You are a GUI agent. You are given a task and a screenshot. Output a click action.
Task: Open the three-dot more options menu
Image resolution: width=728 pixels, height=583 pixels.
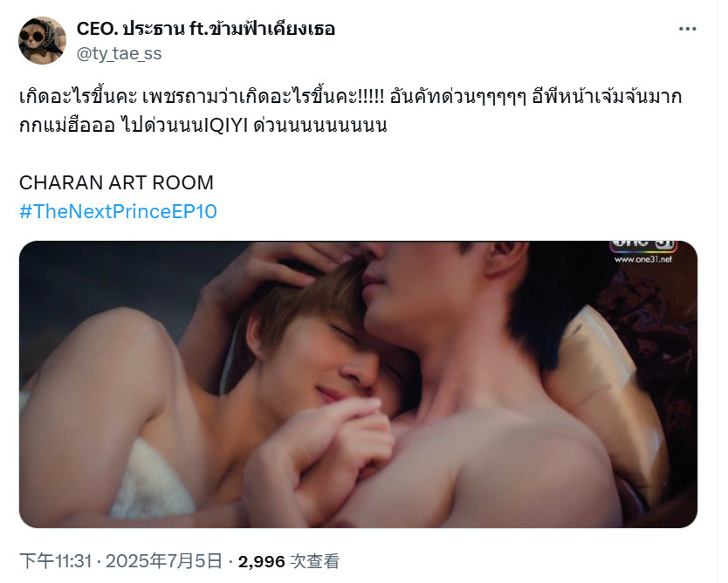click(687, 29)
